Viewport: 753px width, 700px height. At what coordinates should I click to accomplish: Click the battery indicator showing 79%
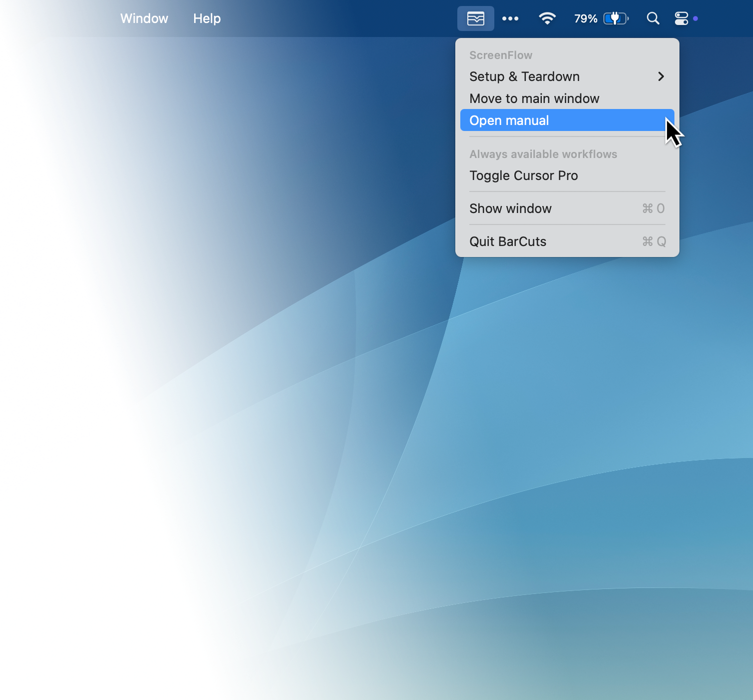point(600,18)
